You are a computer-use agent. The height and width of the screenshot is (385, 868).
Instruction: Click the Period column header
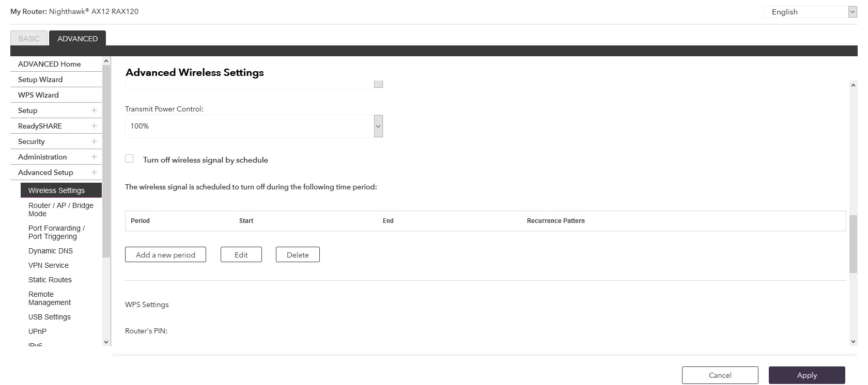[x=140, y=220]
